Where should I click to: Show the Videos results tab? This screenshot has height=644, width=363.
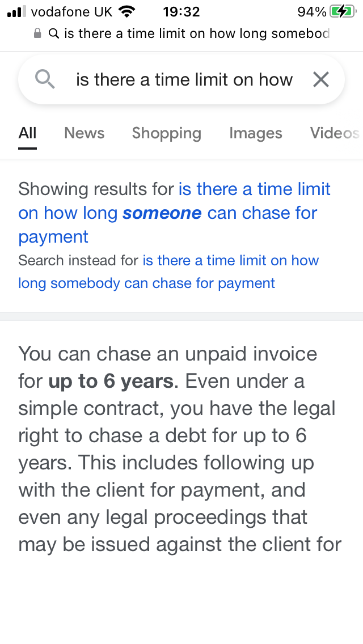pyautogui.click(x=334, y=133)
